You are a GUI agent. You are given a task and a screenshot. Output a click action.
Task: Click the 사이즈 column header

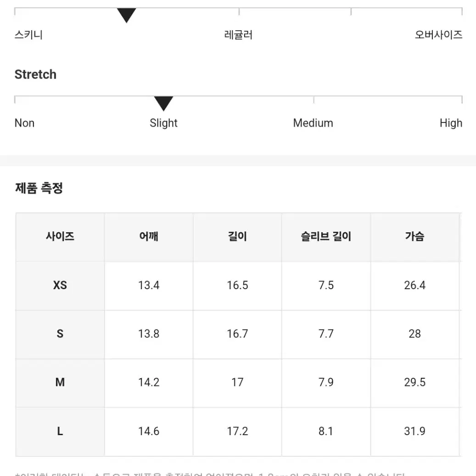[60, 236]
